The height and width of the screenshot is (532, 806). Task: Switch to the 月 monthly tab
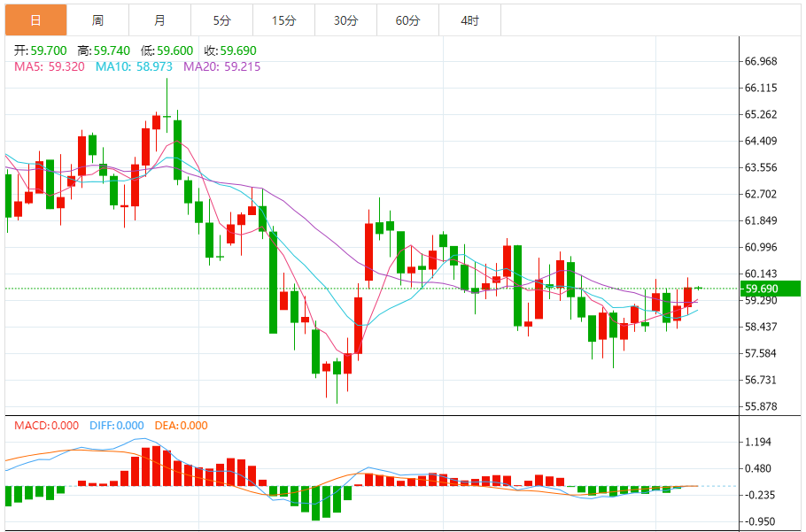pyautogui.click(x=159, y=20)
